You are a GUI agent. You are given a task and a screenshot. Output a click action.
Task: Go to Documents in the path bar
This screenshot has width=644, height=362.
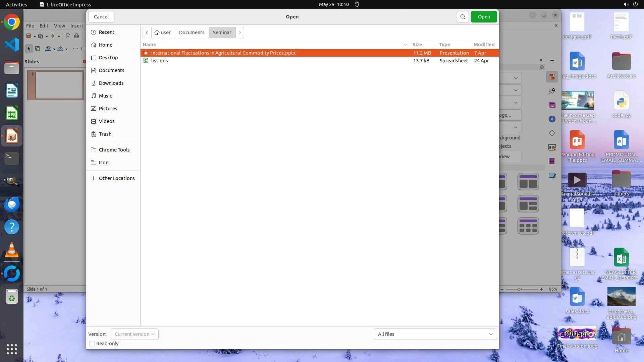(x=192, y=33)
